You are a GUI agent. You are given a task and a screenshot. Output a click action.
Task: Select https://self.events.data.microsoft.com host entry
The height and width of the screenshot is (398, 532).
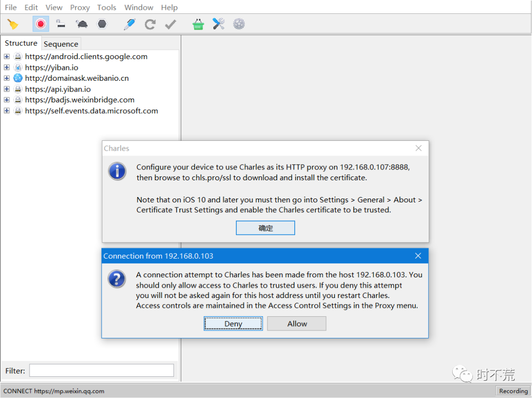point(92,111)
